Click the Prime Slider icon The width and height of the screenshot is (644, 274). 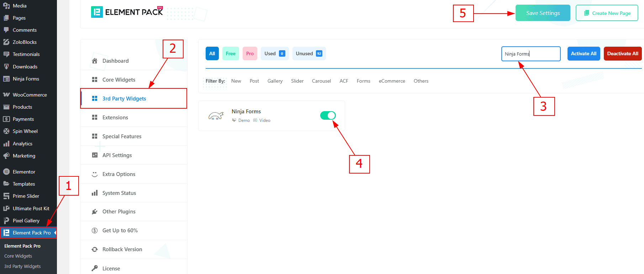click(x=6, y=196)
